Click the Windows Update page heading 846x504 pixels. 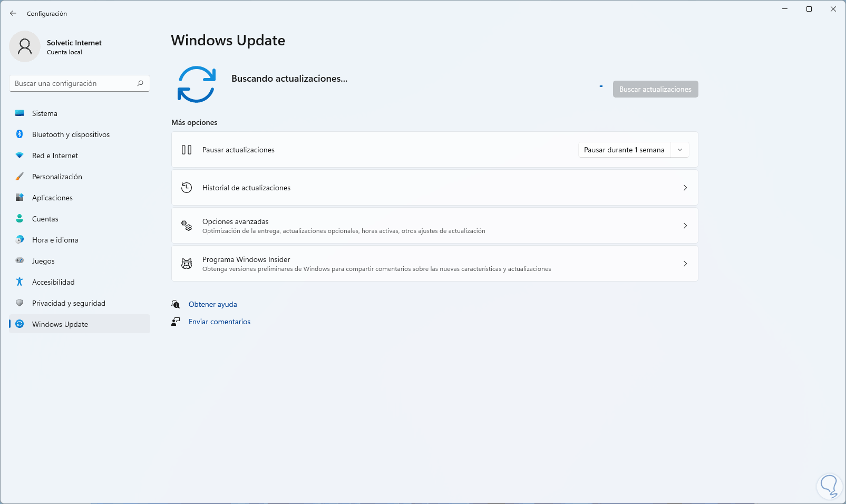[228, 41]
